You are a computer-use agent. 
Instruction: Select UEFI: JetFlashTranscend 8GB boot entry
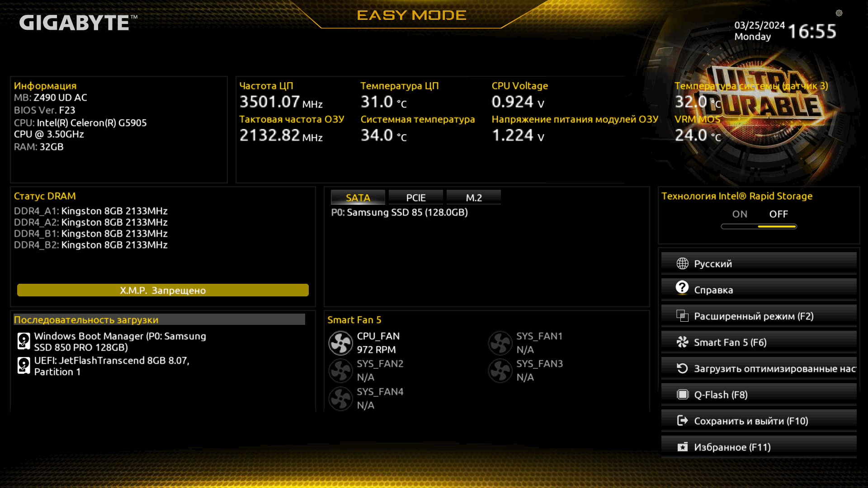112,366
